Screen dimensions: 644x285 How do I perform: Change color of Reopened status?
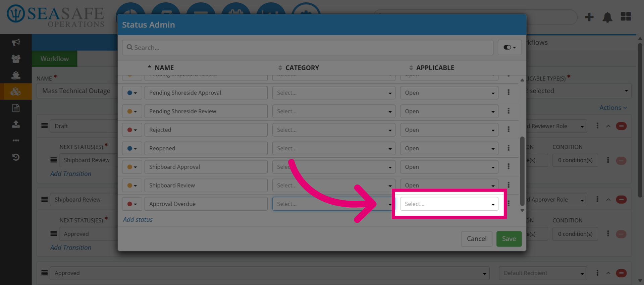[x=132, y=148]
